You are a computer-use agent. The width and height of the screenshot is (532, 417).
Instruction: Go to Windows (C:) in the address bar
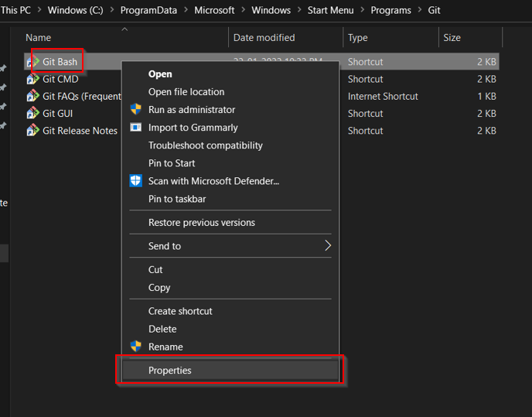coord(75,10)
